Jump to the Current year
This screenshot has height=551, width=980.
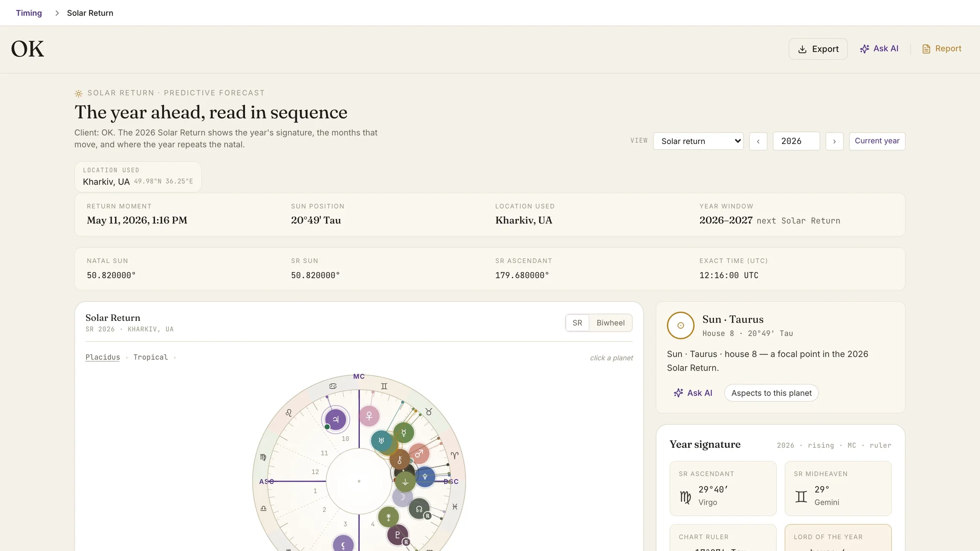[x=877, y=141]
